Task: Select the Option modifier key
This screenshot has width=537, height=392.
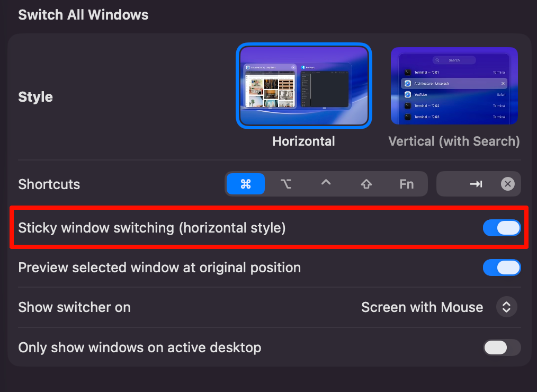Action: (x=285, y=184)
